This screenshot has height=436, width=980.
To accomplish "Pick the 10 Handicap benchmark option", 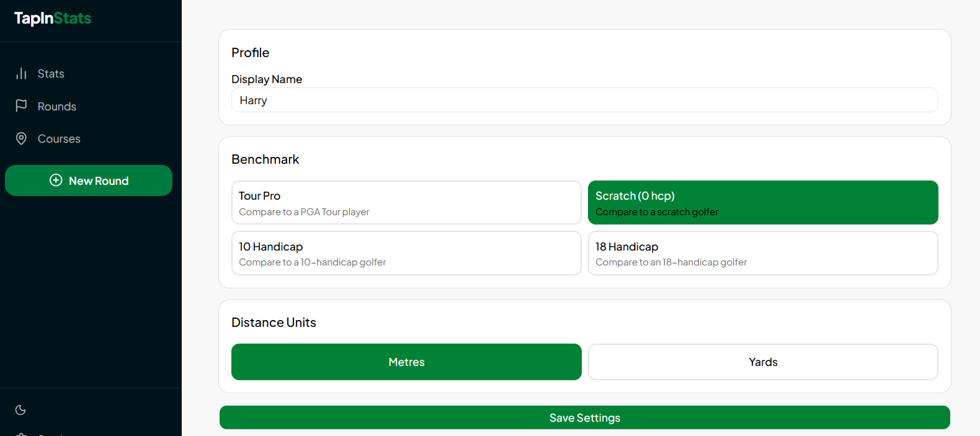I will (x=406, y=253).
